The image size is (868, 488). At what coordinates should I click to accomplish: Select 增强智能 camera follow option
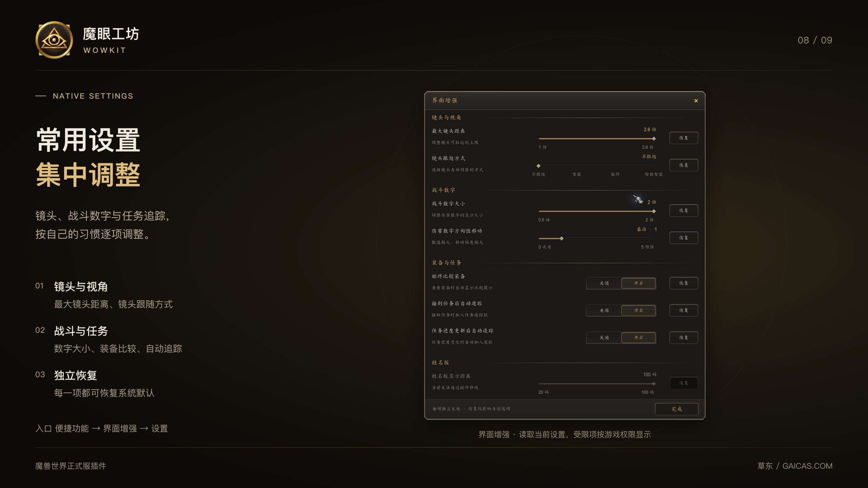653,174
